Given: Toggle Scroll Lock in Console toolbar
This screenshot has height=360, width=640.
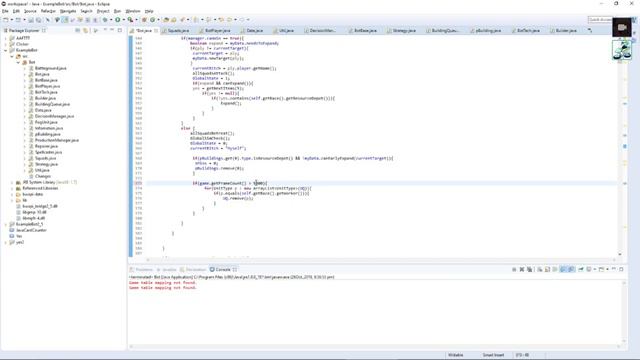Looking at the screenshot, I should (x=547, y=269).
